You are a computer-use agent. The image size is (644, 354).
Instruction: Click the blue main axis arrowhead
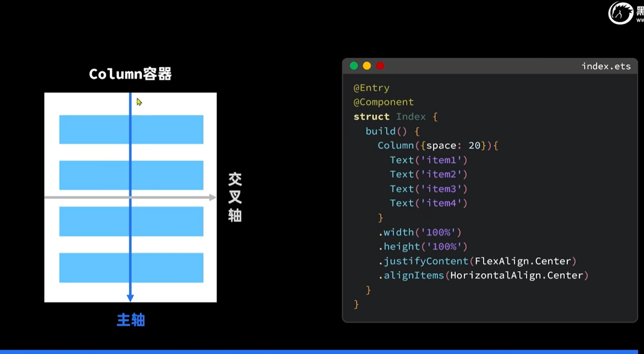[x=130, y=297]
